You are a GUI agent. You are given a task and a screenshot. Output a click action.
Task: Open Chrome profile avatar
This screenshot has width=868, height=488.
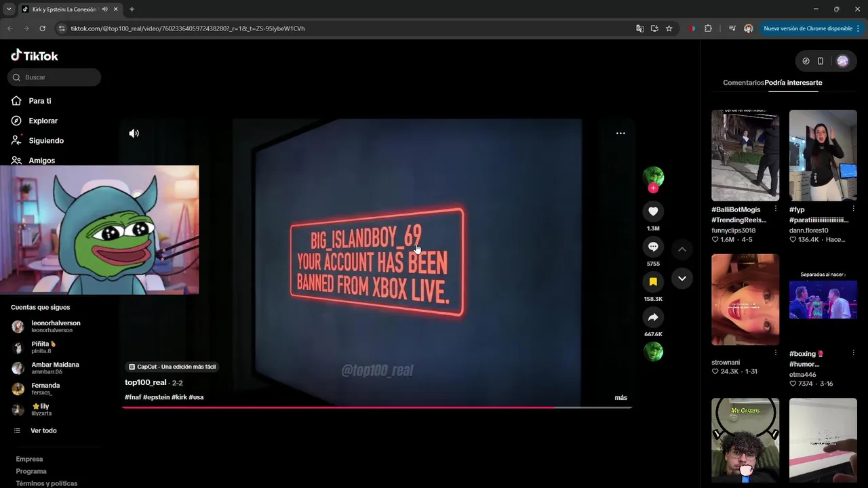(x=748, y=28)
